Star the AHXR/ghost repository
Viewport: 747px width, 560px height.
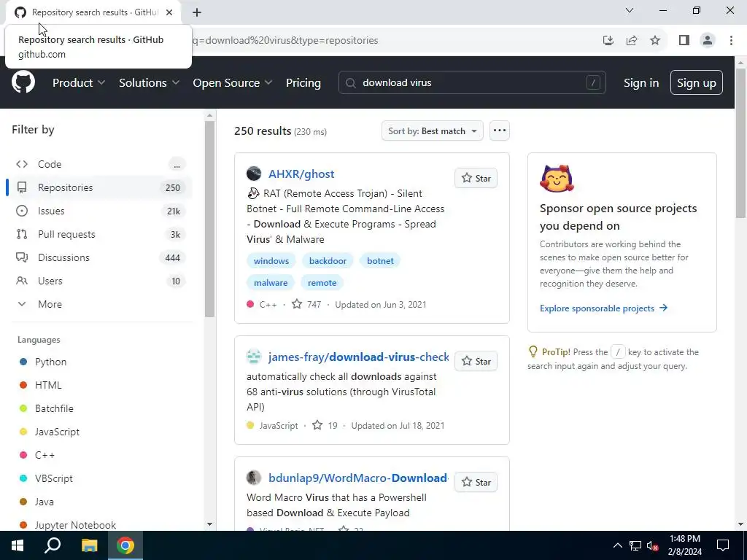click(476, 178)
